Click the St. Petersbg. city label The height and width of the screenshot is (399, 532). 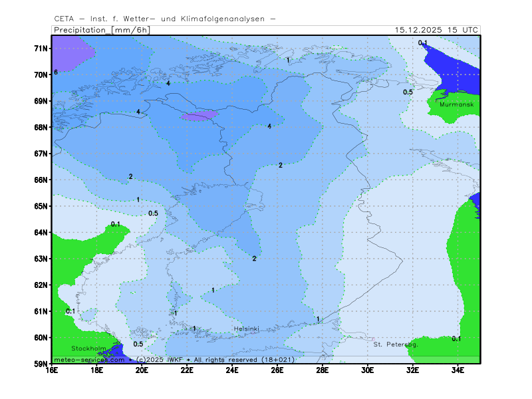pos(396,344)
